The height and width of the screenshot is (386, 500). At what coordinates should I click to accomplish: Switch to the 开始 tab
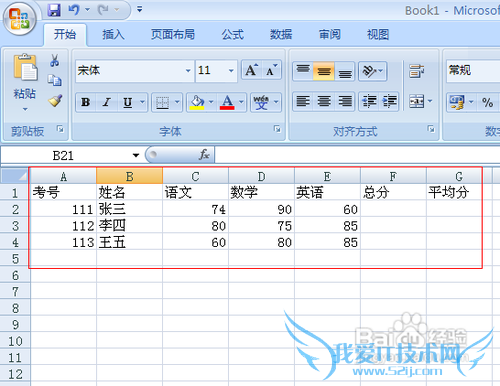click(x=65, y=34)
